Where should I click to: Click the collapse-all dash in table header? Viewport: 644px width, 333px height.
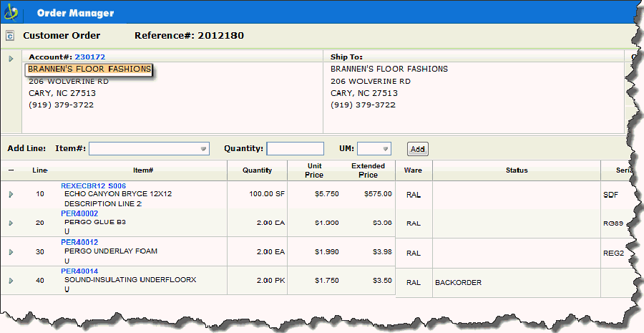point(11,170)
